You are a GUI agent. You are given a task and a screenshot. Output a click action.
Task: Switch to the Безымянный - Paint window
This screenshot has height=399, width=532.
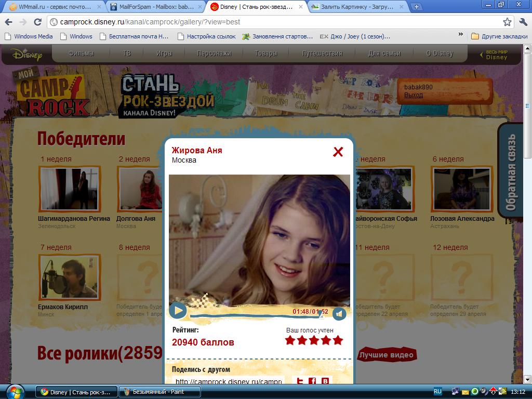click(159, 392)
